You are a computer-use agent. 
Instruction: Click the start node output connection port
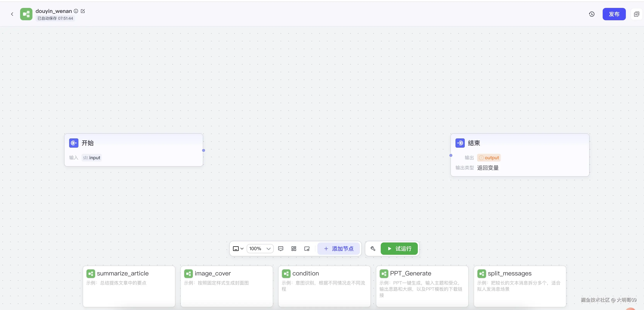pyautogui.click(x=204, y=150)
